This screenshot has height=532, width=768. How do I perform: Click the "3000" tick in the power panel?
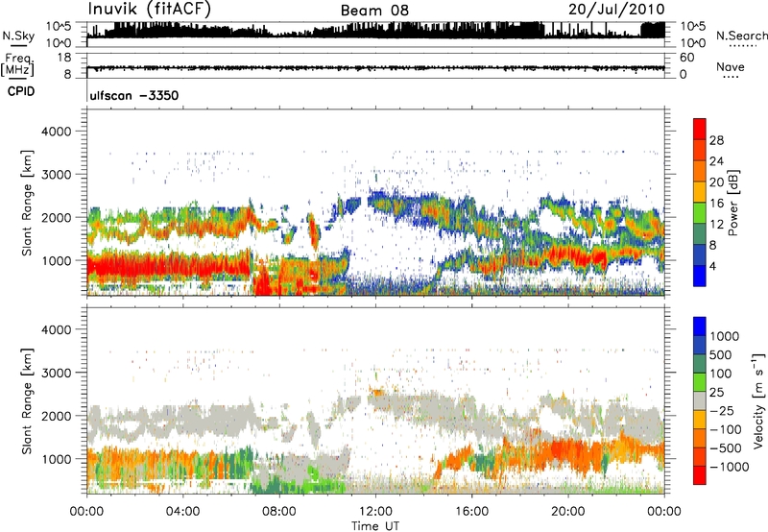click(56, 175)
